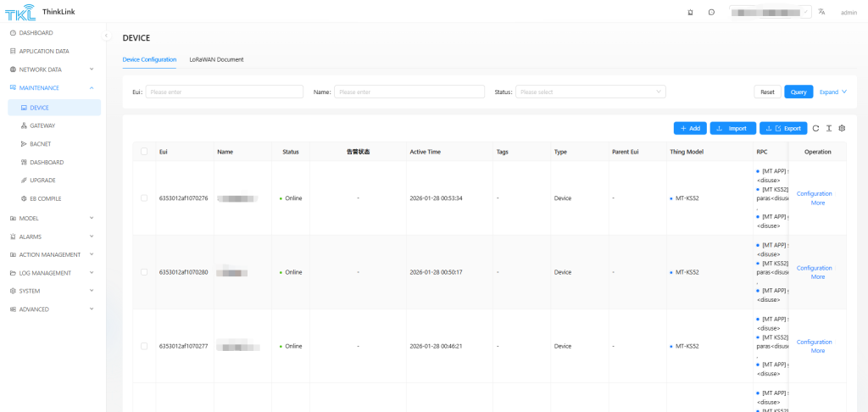Check the box for device 6353012af1070280
The height and width of the screenshot is (412, 868).
(x=144, y=272)
